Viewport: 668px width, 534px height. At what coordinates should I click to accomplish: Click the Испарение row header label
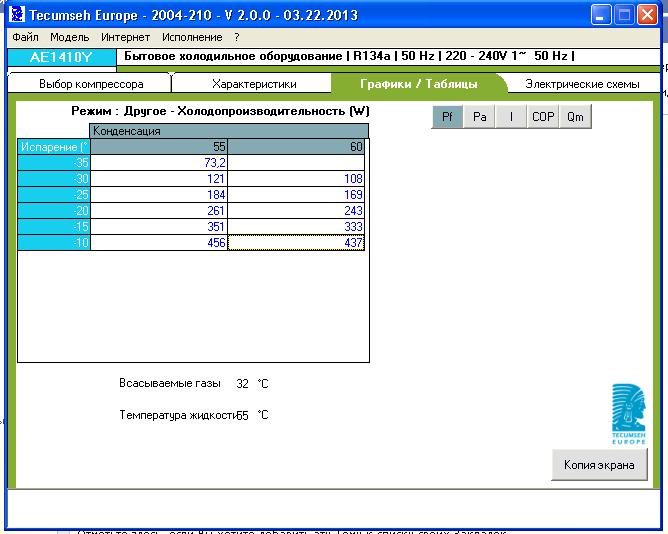(54, 147)
